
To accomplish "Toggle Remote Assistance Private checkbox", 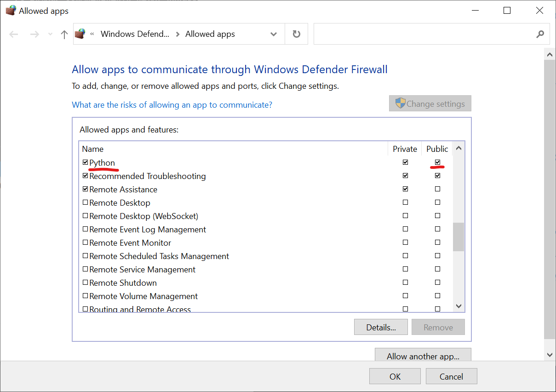I will click(x=405, y=189).
